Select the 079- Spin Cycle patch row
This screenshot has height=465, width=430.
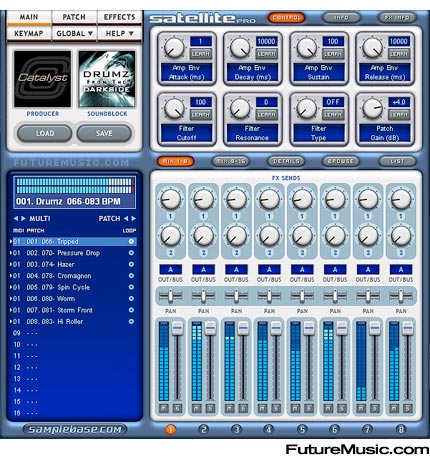[73, 287]
